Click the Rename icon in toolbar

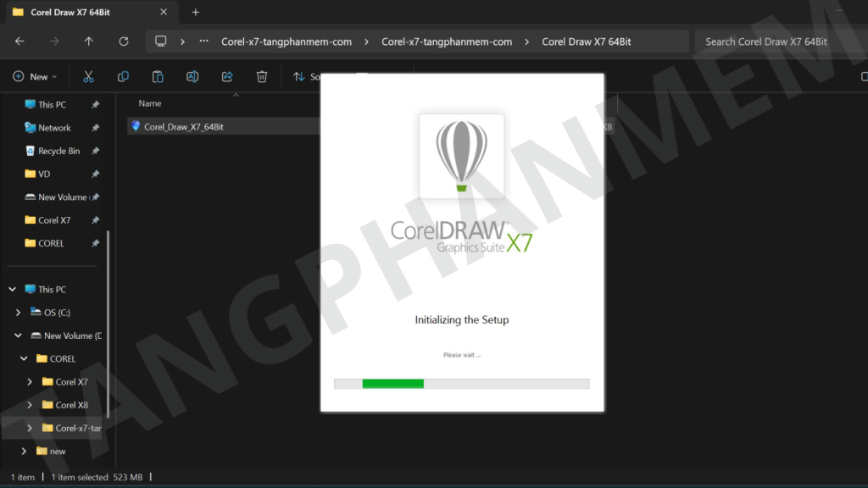pos(192,76)
